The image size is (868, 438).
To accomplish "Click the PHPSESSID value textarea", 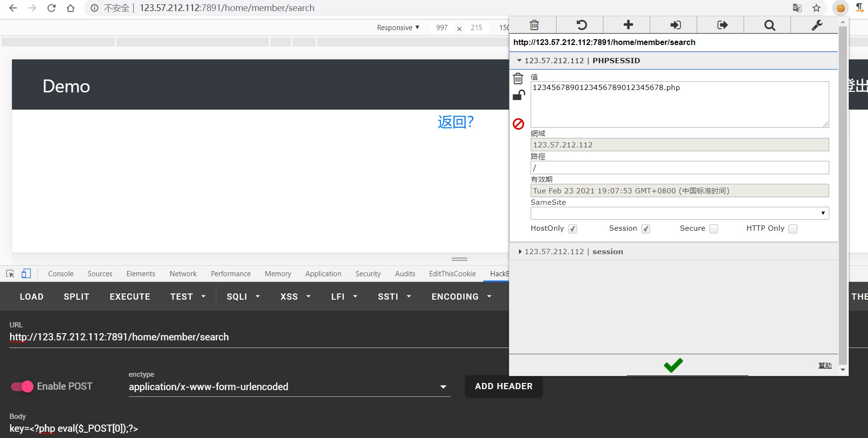I will click(x=679, y=104).
